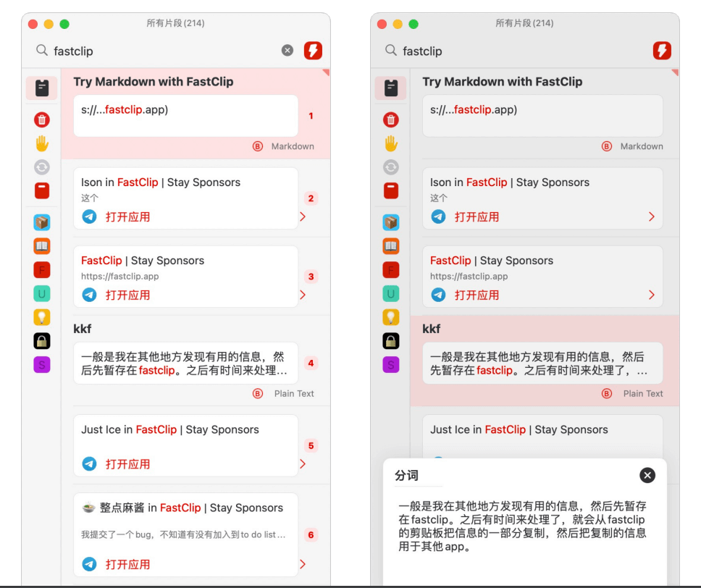
Task: Open the red trash list in right window sidebar
Action: pyautogui.click(x=391, y=119)
